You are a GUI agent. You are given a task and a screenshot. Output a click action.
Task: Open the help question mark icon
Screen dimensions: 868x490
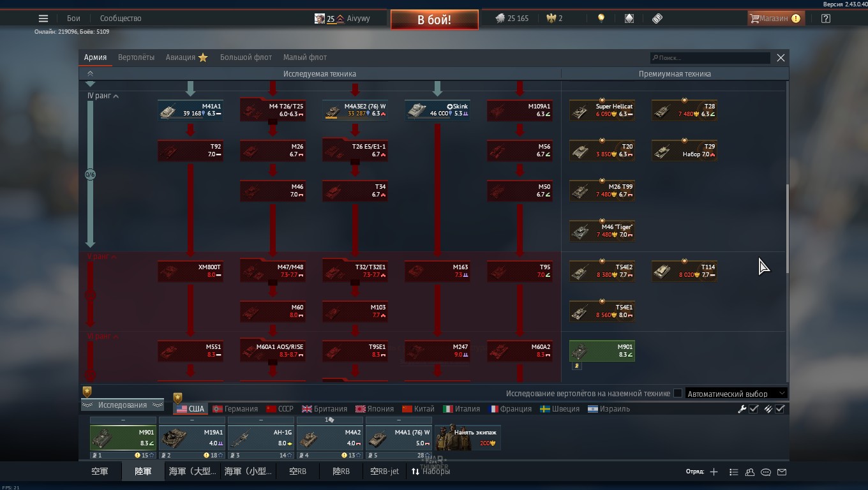826,19
